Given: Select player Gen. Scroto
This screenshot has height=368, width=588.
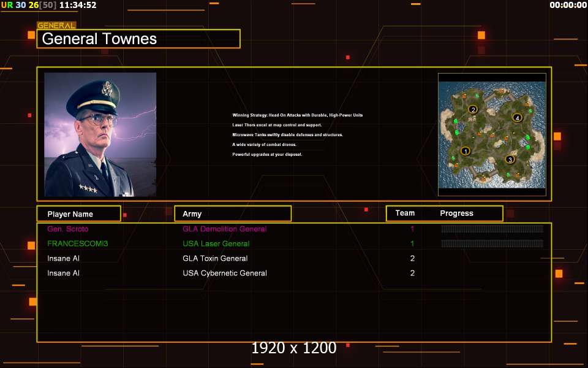Looking at the screenshot, I should [68, 229].
